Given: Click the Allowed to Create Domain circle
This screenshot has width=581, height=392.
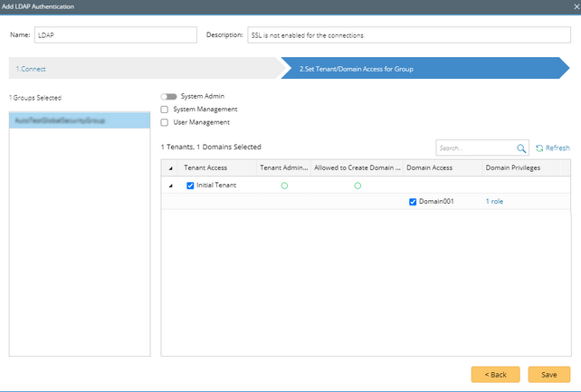Looking at the screenshot, I should [357, 186].
